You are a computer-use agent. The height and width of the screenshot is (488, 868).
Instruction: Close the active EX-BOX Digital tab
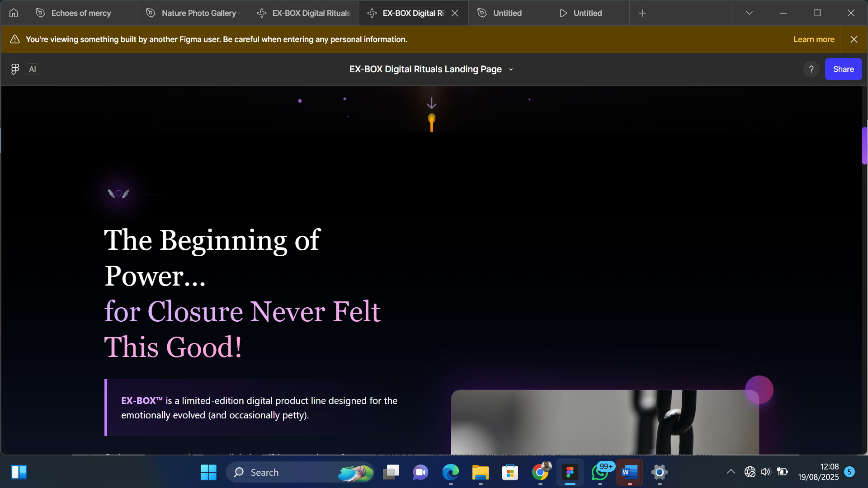click(x=455, y=13)
